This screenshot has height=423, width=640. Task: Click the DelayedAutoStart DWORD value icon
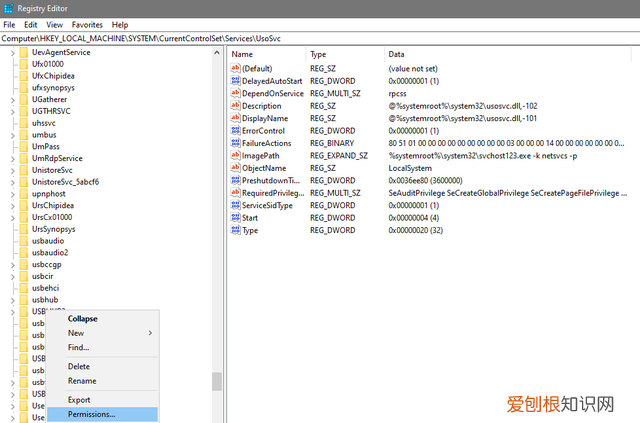pos(235,80)
